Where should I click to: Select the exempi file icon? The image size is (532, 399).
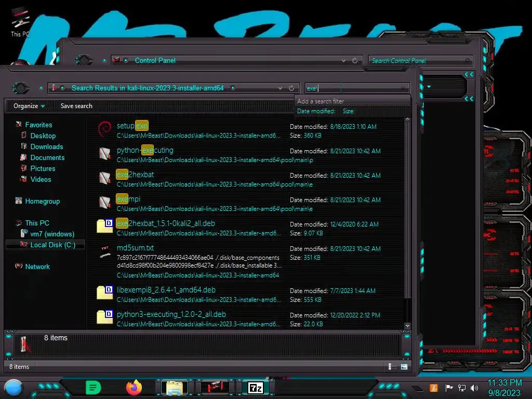click(x=104, y=203)
